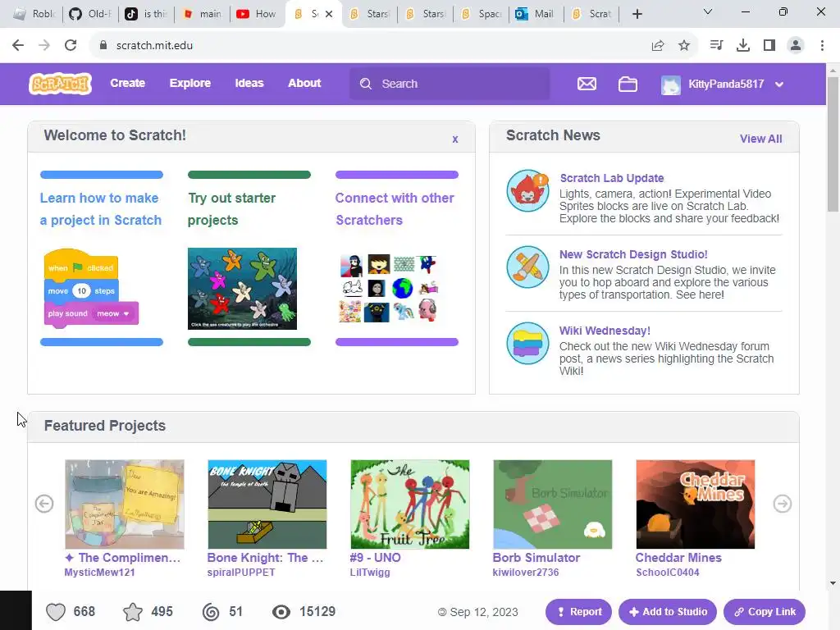This screenshot has width=840, height=630.
Task: Open the Explore menu item
Action: (190, 83)
